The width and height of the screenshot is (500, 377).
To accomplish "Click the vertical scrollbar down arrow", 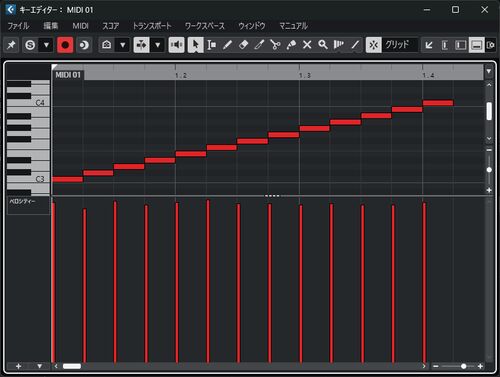I will point(489,138).
